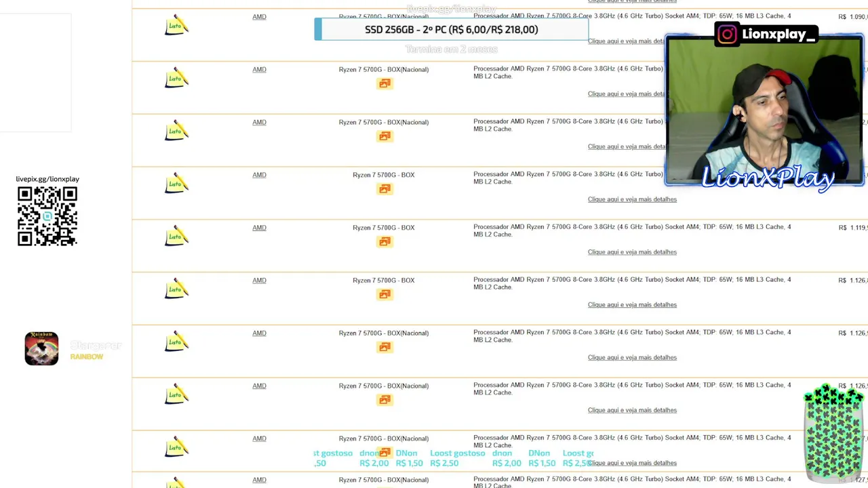
Task: Click the streamer webcam feed
Action: click(764, 111)
